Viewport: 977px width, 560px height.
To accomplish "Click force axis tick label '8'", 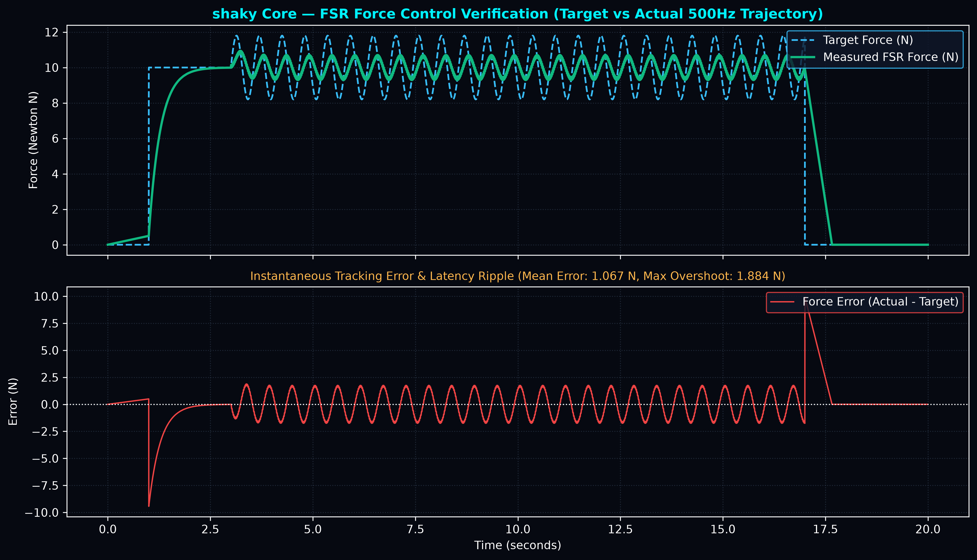I will [x=55, y=103].
